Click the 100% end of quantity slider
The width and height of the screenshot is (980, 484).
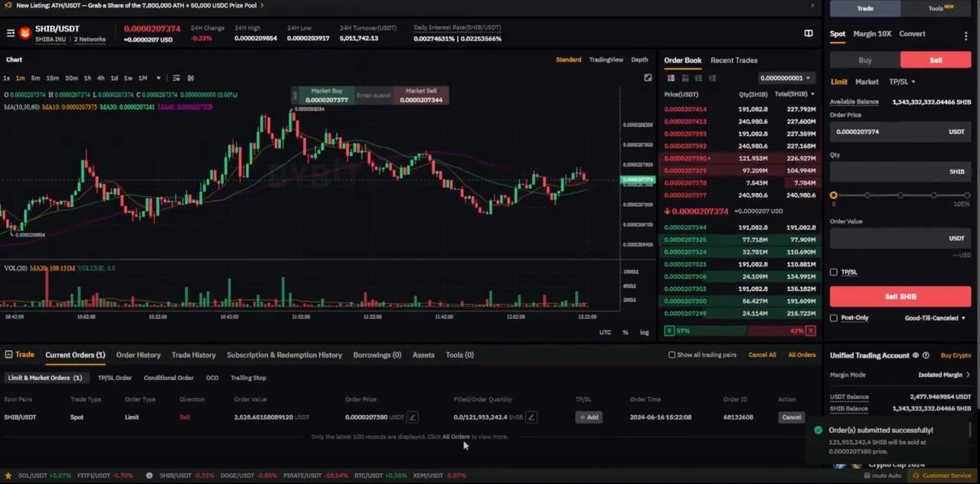pyautogui.click(x=967, y=195)
